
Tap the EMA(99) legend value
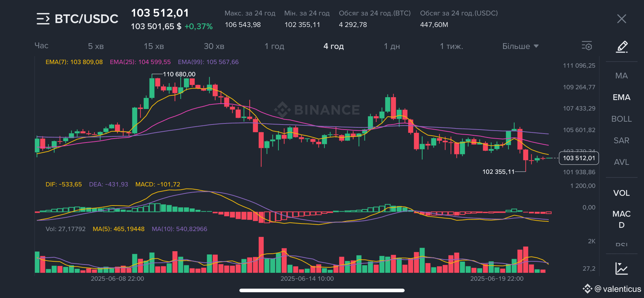[x=208, y=62]
